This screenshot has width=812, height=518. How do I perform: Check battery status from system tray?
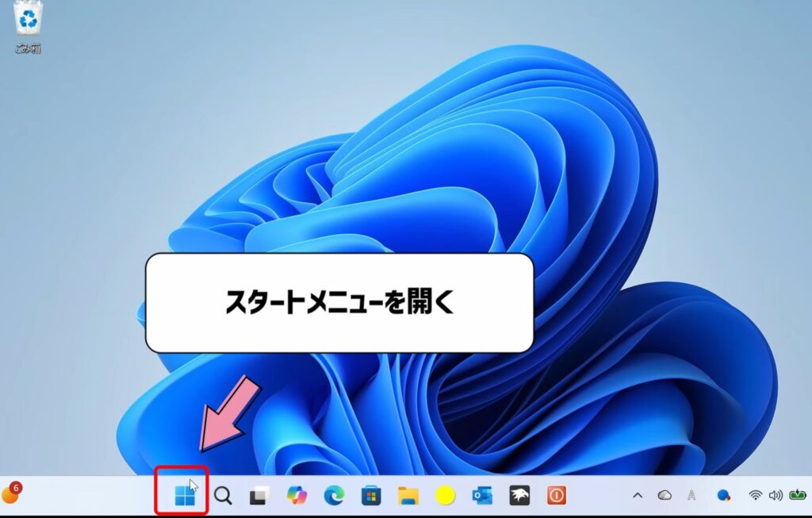click(799, 495)
